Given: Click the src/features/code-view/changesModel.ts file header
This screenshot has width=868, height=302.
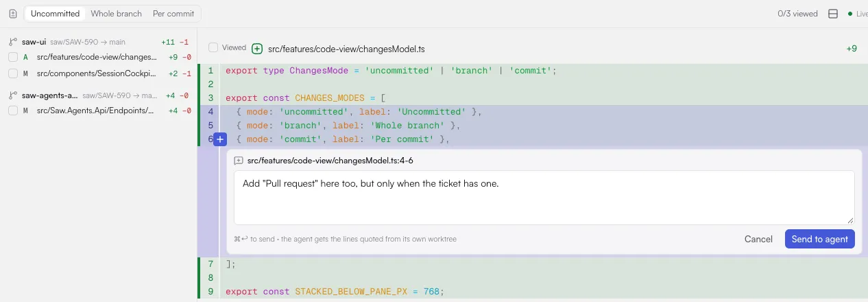Looking at the screenshot, I should point(346,49).
